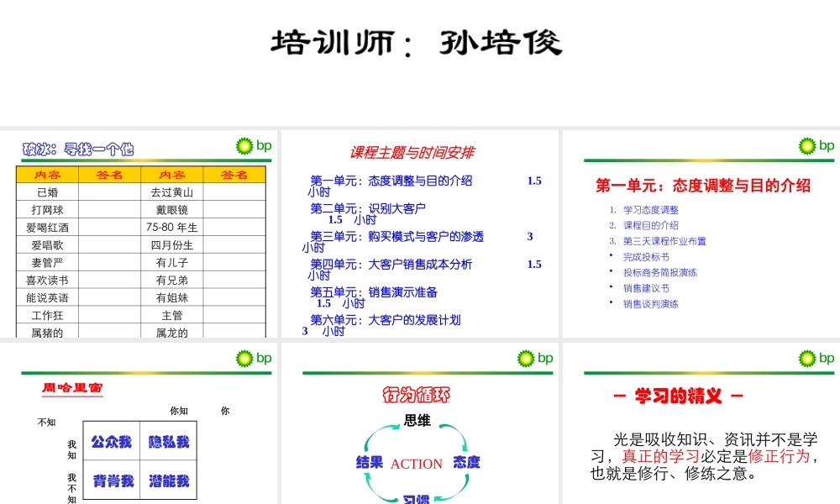Select the 属猪的 table cell
The image size is (840, 504).
pos(47,332)
